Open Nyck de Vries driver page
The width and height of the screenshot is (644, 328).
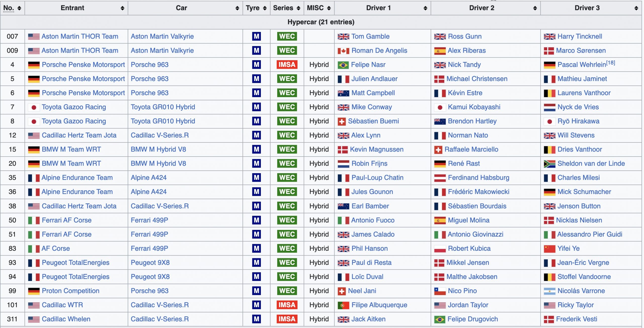click(578, 107)
